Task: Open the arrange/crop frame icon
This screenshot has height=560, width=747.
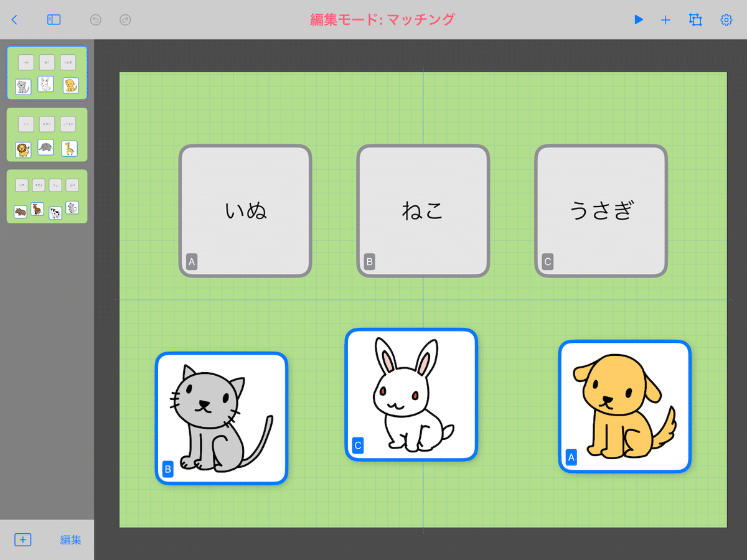Action: (695, 20)
